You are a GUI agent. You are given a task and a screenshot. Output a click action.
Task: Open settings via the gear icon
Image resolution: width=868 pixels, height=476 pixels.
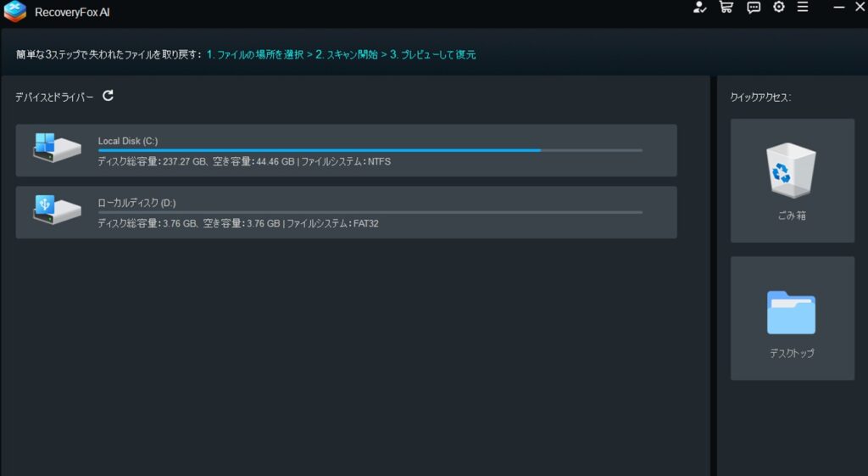[778, 8]
